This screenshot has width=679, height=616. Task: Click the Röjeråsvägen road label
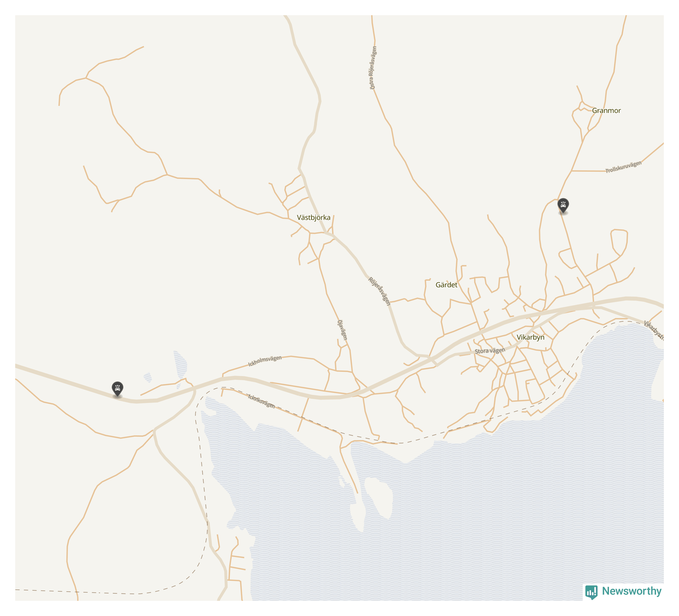point(380,291)
